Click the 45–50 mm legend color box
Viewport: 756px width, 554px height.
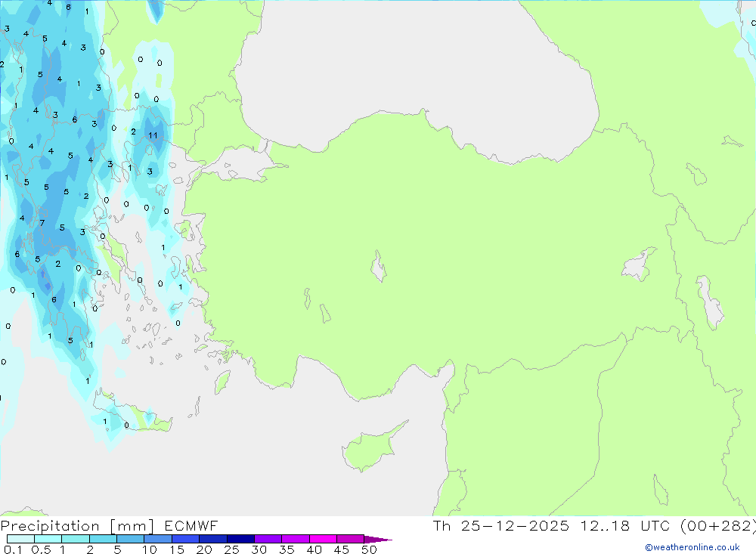(351, 539)
